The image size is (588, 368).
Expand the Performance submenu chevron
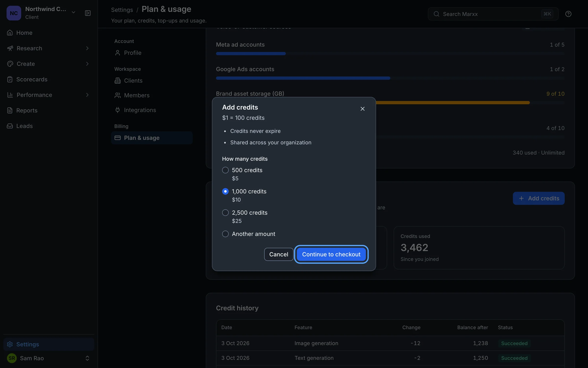point(87,95)
